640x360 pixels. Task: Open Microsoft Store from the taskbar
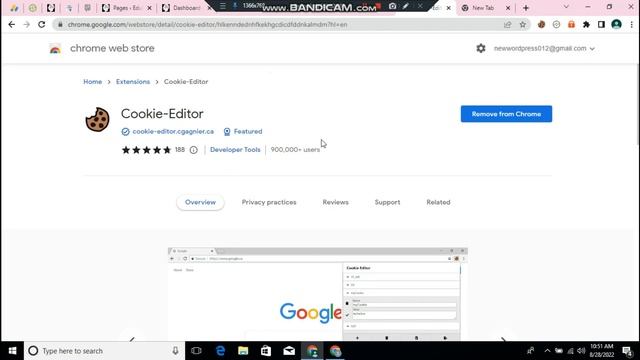click(x=266, y=351)
